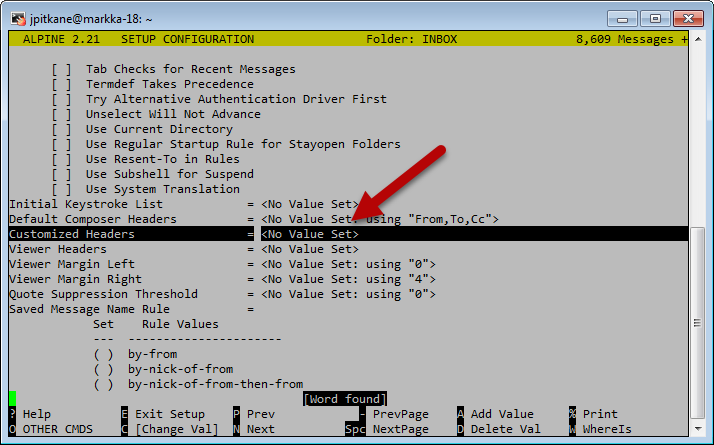Open OTHER CMDS menu

(51, 429)
